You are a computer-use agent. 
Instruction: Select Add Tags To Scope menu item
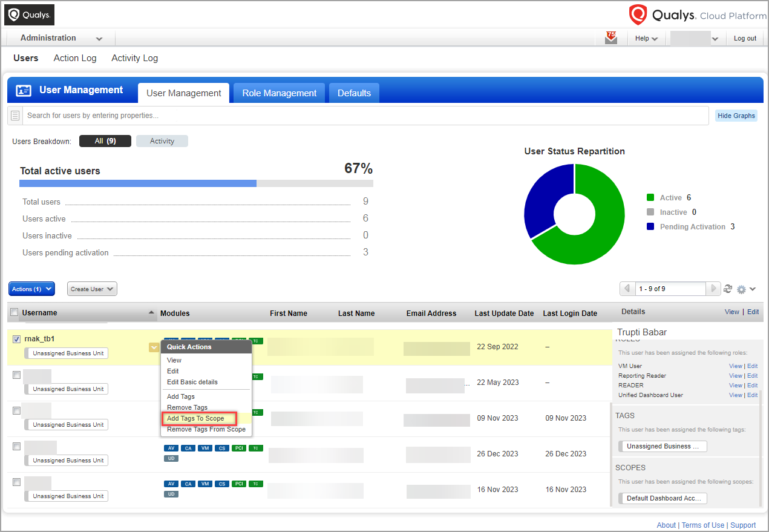[195, 418]
